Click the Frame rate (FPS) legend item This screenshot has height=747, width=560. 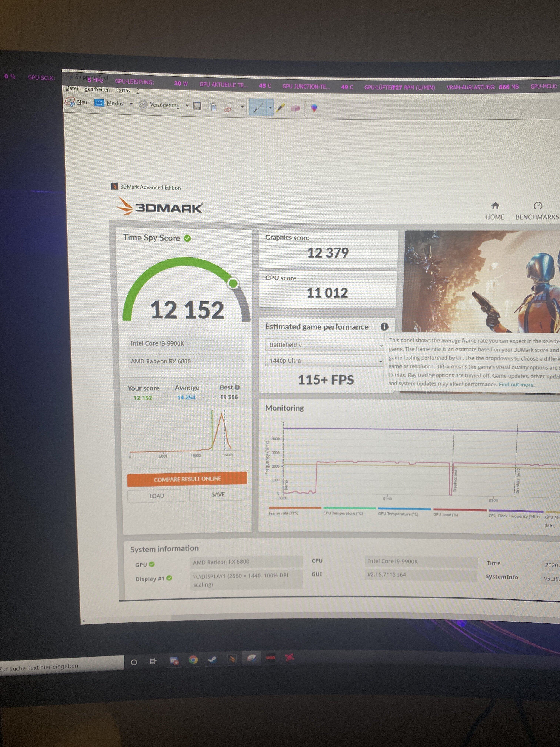coord(295,511)
